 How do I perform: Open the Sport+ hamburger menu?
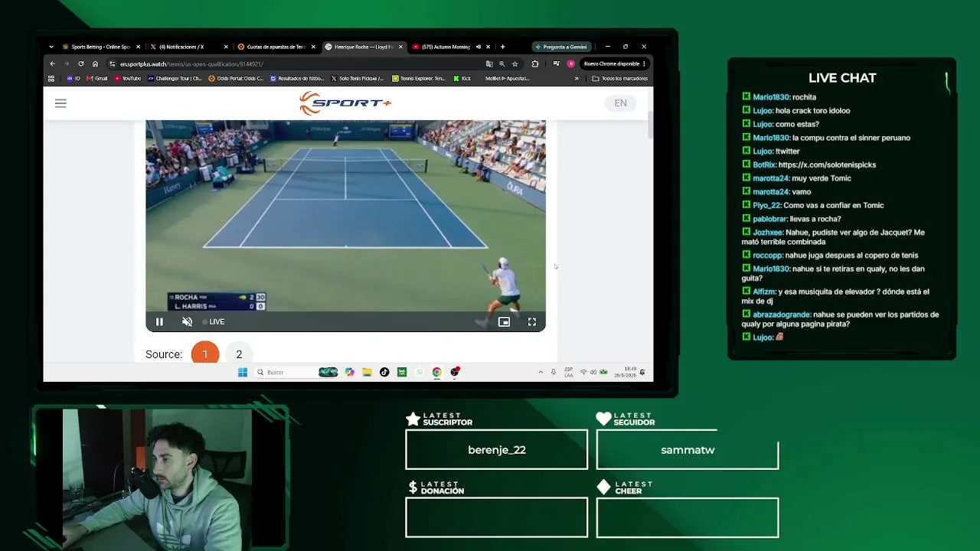(x=60, y=103)
